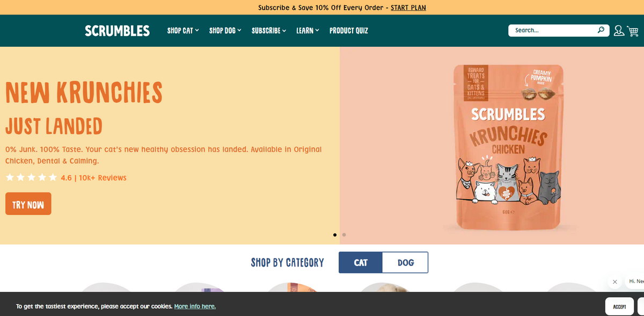Open the Learn dropdown menu
Screen dimensions: 644x316
[x=308, y=31]
